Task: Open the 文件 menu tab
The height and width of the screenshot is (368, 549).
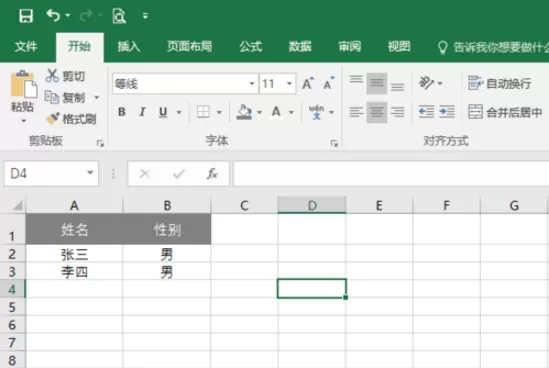Action: pyautogui.click(x=26, y=46)
